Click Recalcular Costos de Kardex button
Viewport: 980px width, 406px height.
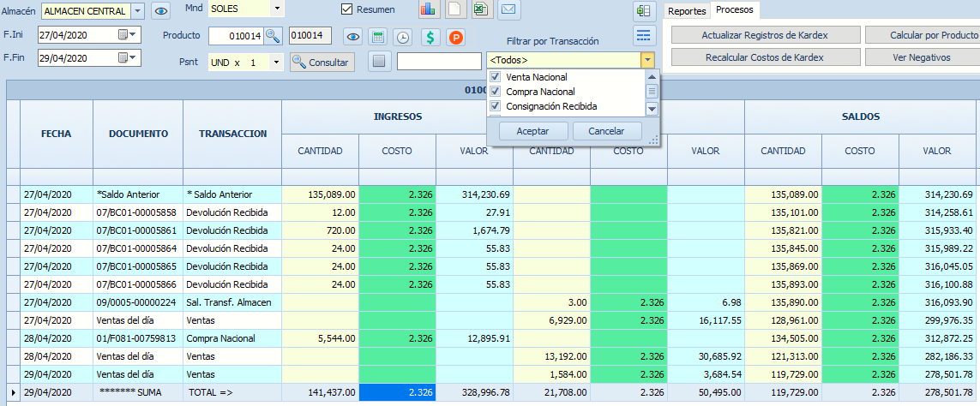pyautogui.click(x=764, y=57)
